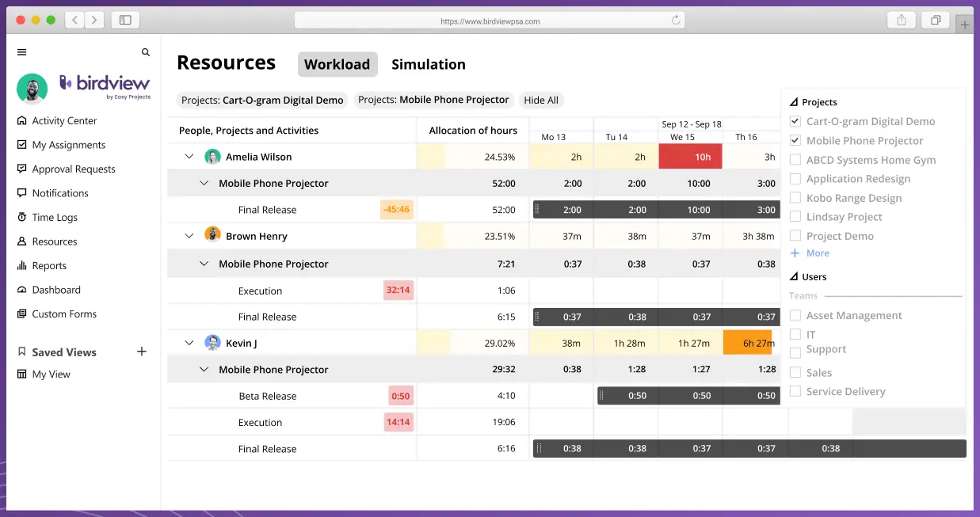The image size is (980, 517).
Task: Open Activity Center via its home icon
Action: 22,121
